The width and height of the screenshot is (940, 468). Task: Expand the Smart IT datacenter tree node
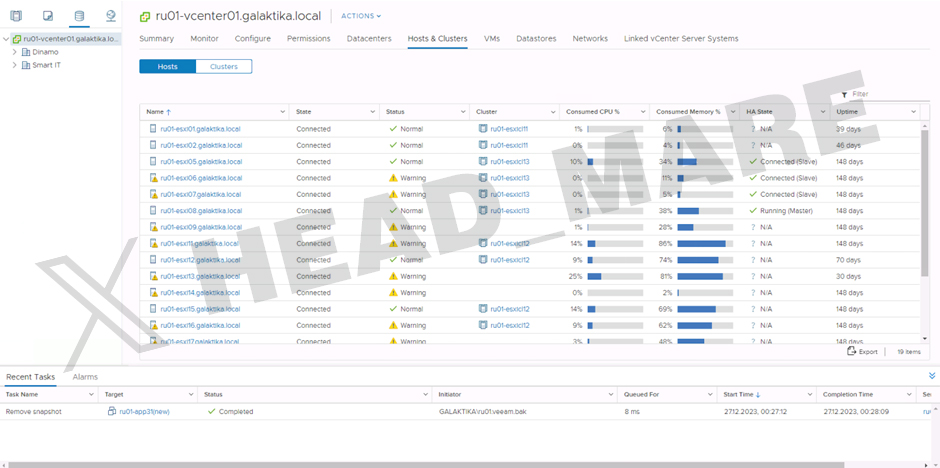pos(14,65)
